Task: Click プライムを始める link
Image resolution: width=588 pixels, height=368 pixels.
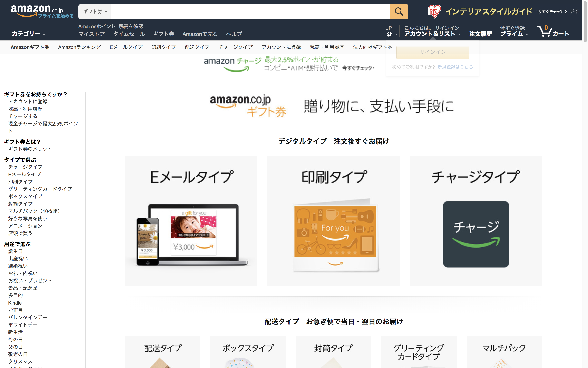Action: (x=56, y=16)
